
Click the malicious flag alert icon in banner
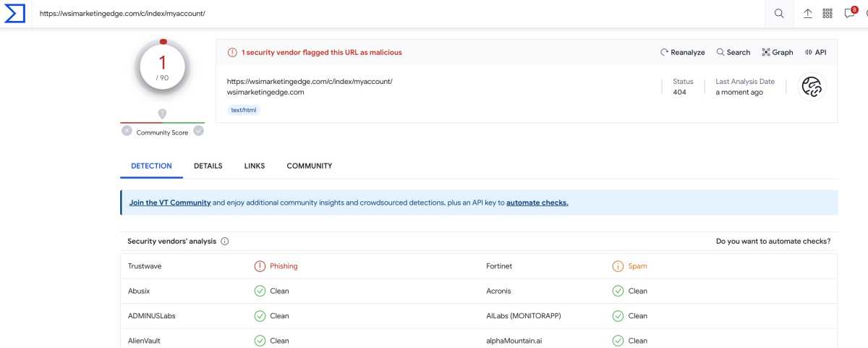[x=232, y=52]
